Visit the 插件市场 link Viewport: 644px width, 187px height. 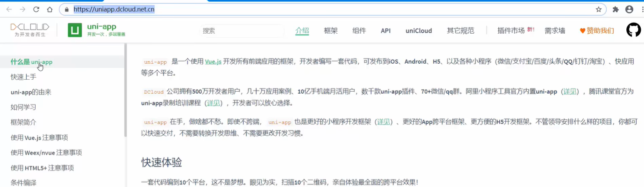coord(511,30)
